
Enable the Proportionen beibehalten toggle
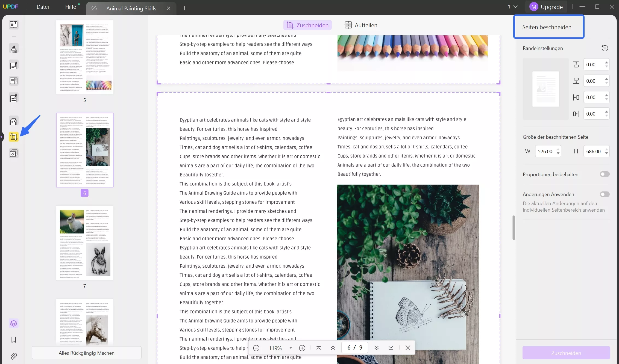tap(605, 174)
